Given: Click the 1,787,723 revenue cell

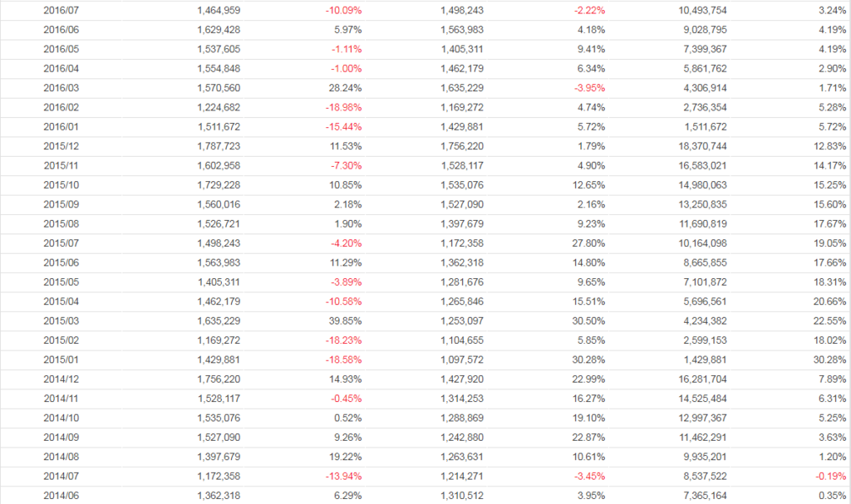Looking at the screenshot, I should 219,146.
